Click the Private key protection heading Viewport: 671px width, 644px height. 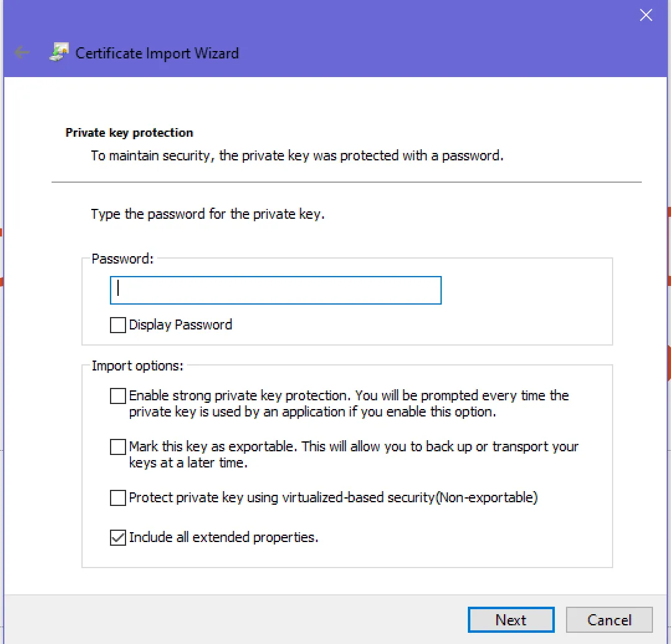pyautogui.click(x=129, y=133)
